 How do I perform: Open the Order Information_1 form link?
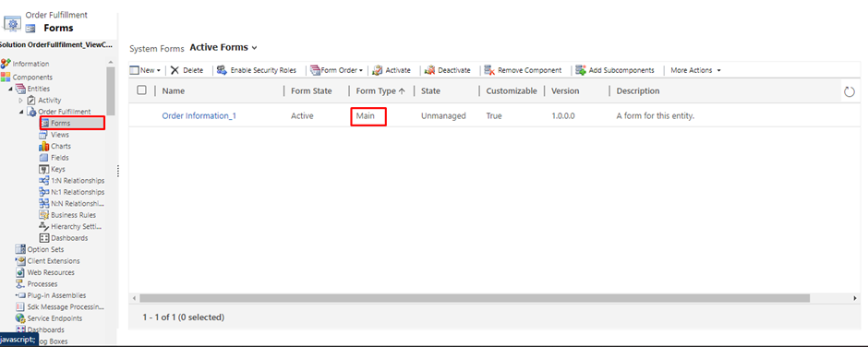(199, 116)
